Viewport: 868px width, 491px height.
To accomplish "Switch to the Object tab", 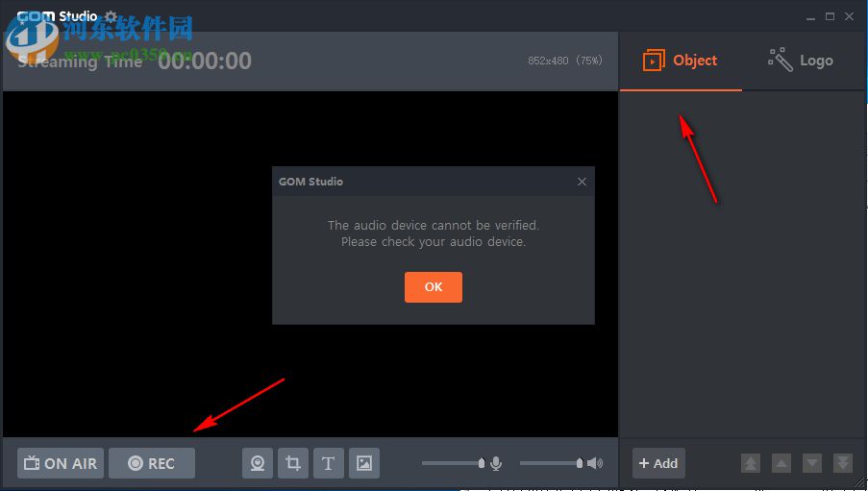I will coord(681,61).
